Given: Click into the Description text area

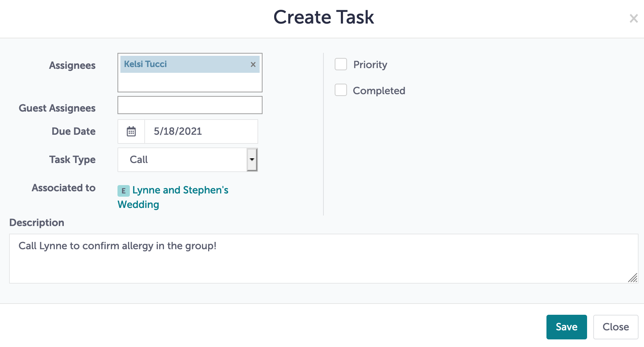Looking at the screenshot, I should point(323,259).
